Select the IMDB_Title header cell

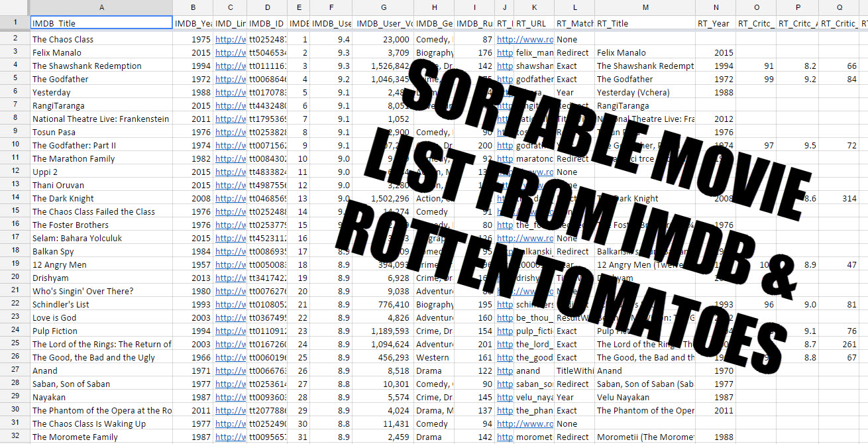[x=101, y=23]
